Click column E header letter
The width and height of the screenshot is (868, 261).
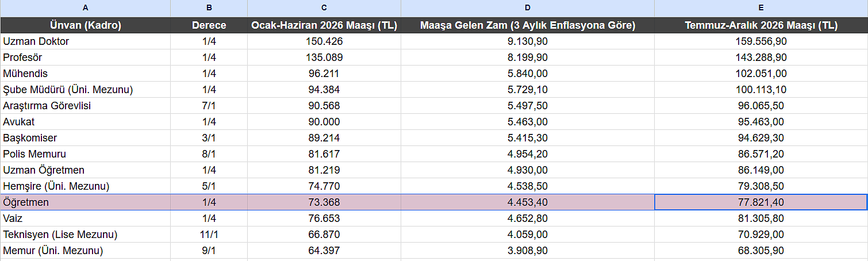click(761, 7)
